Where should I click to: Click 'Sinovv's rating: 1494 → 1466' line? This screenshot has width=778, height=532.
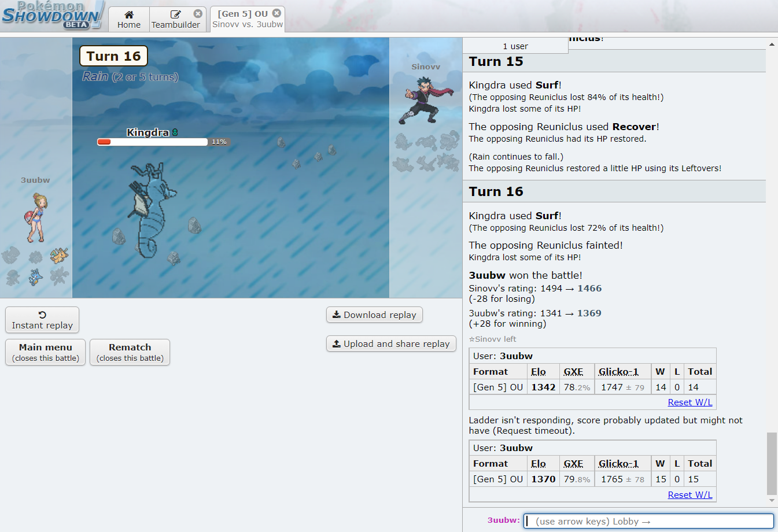[535, 289]
